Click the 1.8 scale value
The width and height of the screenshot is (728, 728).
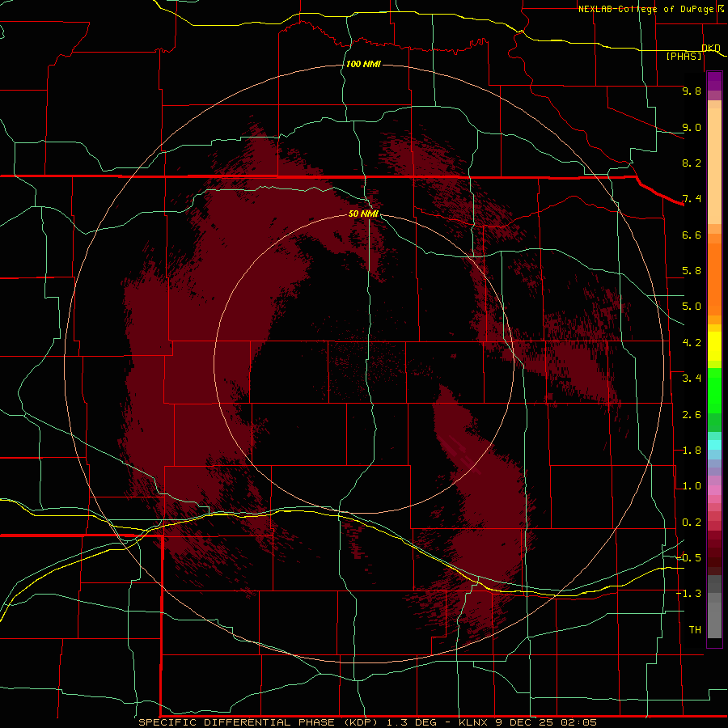(692, 451)
